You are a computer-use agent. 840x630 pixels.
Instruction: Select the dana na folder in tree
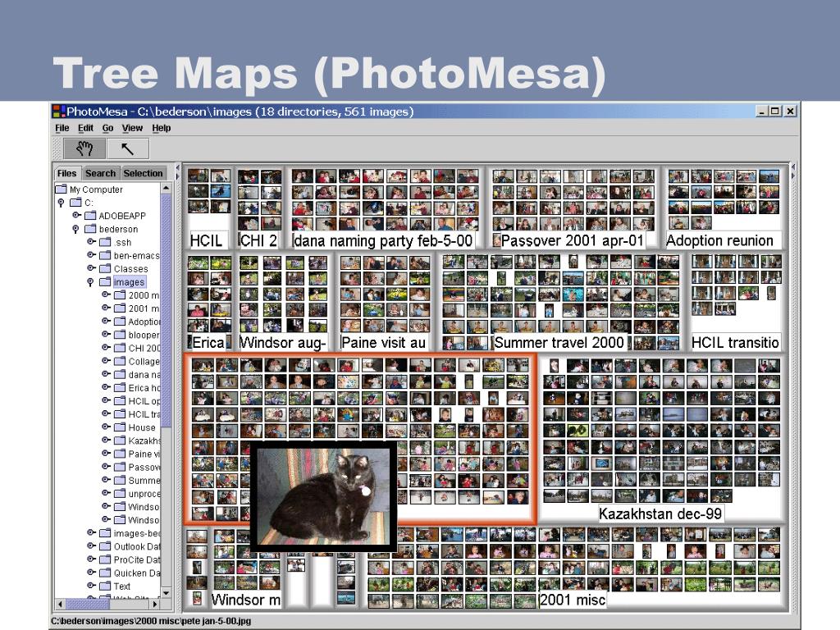click(x=144, y=374)
